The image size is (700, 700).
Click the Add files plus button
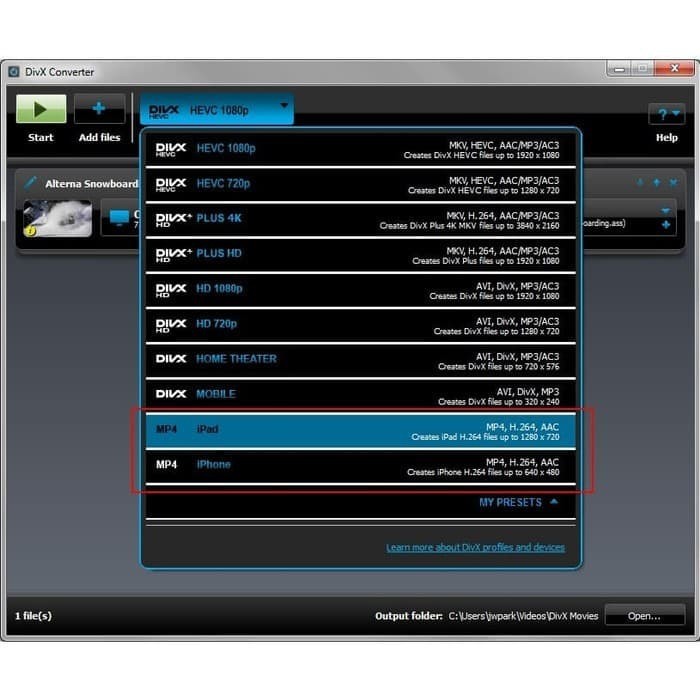click(99, 108)
